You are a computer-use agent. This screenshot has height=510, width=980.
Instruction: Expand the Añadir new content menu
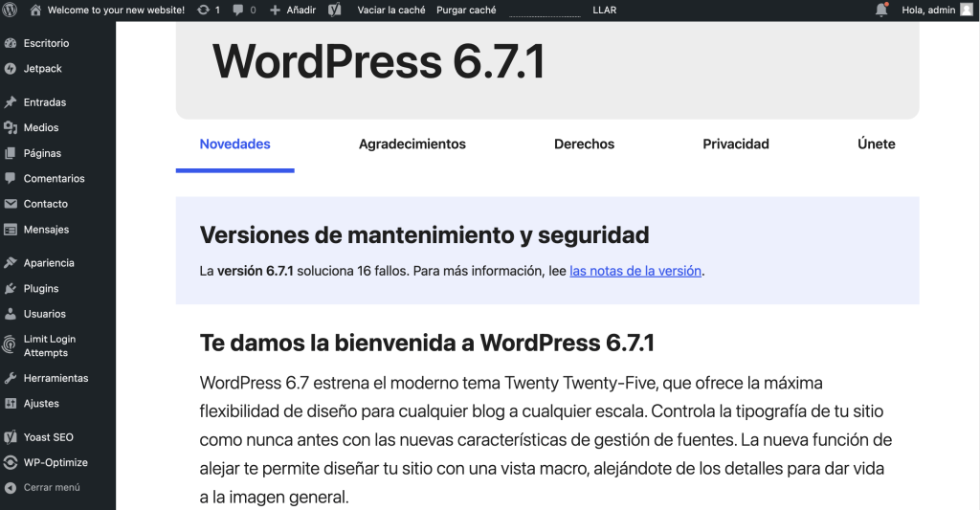(293, 10)
